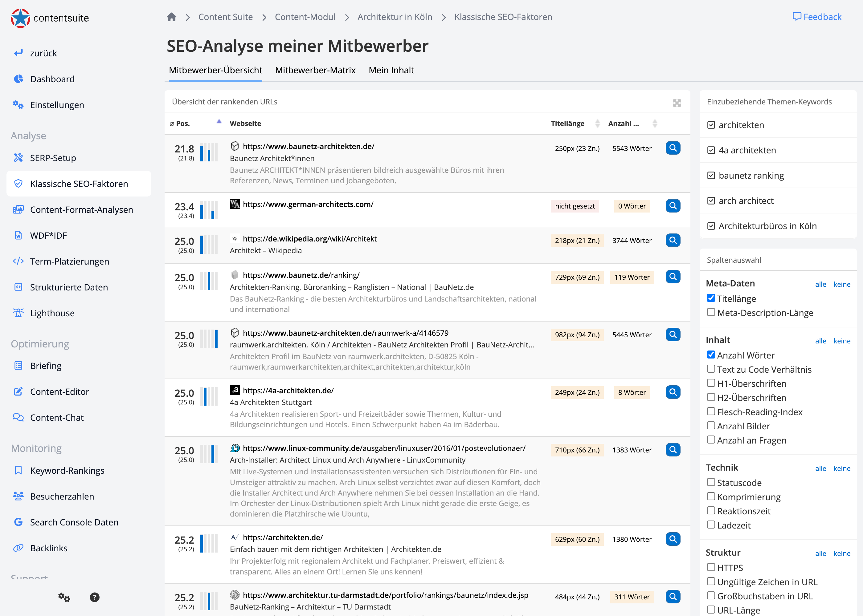This screenshot has height=616, width=863.
Task: Expand the URL overview table fullscreen
Action: 677,103
